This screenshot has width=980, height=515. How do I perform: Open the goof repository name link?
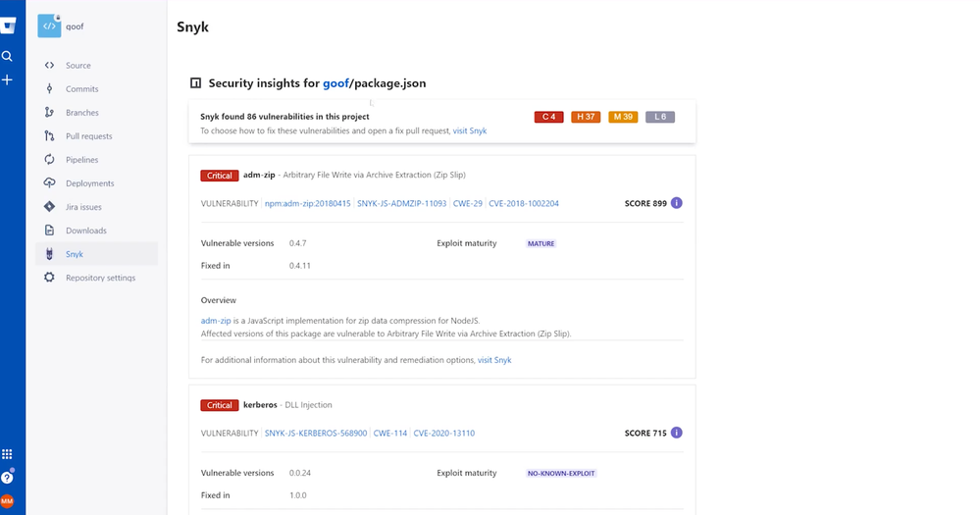coord(75,26)
